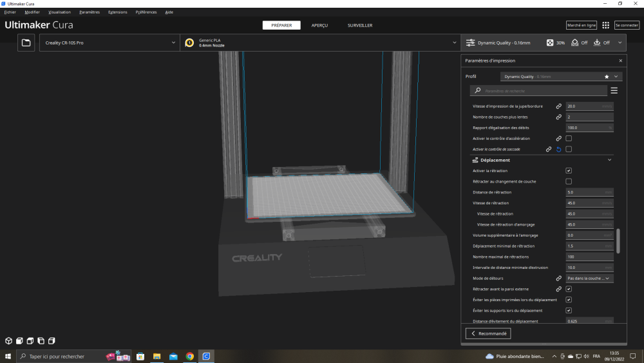Click the Se connecter button
644x363 pixels.
point(627,26)
